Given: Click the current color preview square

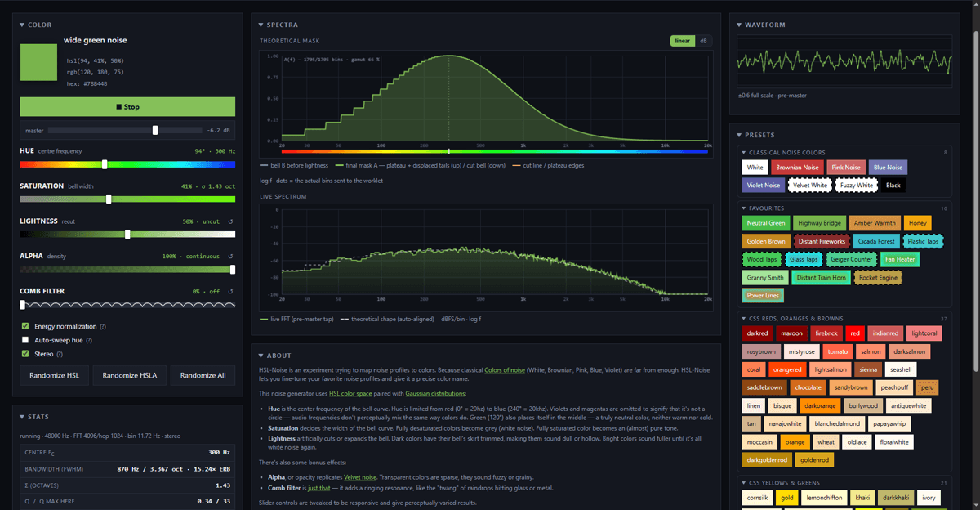Looking at the screenshot, I should 38,63.
